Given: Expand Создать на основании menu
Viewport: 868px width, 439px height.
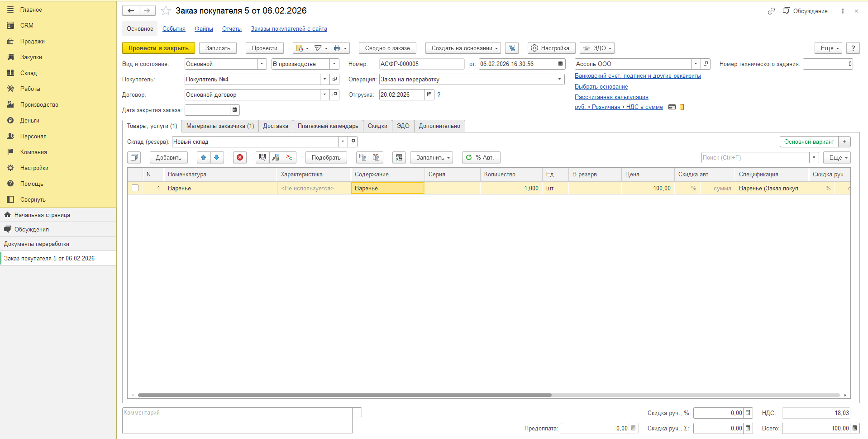Looking at the screenshot, I should (463, 48).
